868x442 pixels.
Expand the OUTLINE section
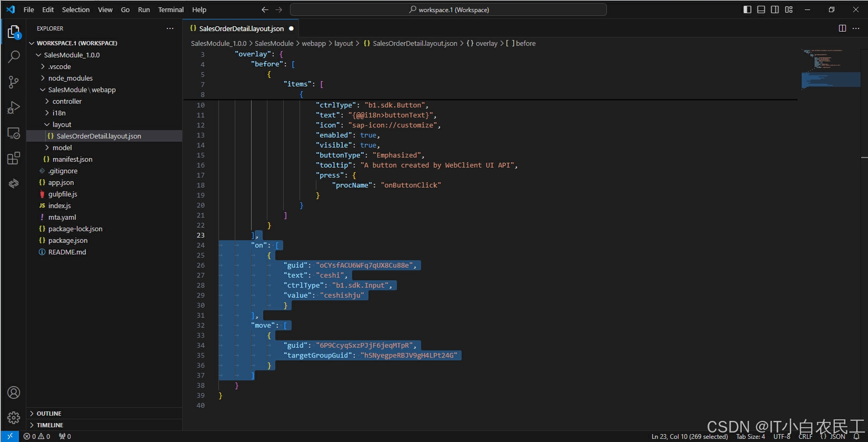click(x=104, y=414)
